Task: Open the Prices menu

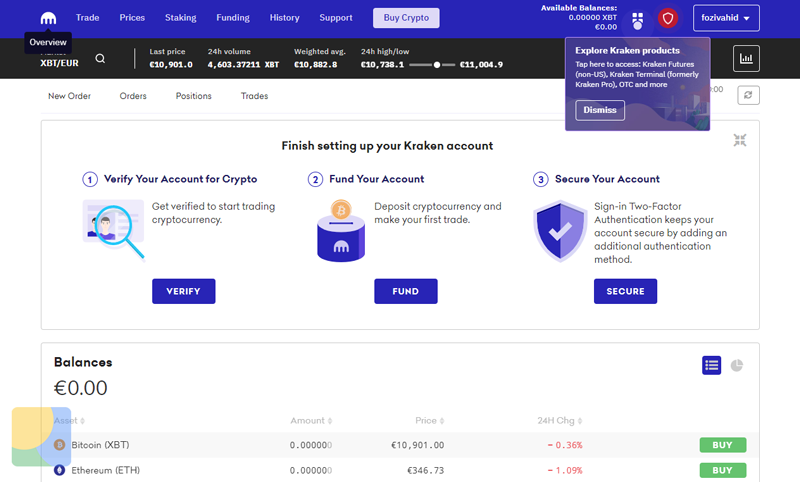Action: (132, 18)
